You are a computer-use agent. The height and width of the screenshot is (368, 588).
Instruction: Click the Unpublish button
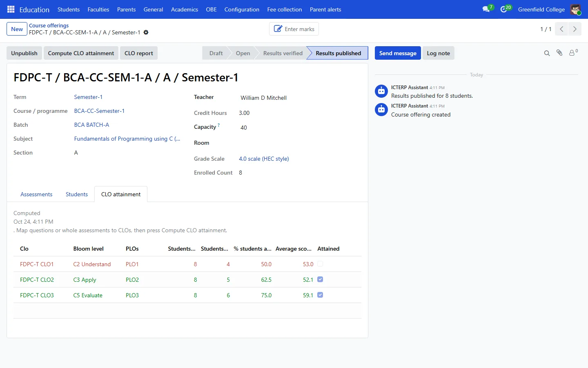(24, 53)
